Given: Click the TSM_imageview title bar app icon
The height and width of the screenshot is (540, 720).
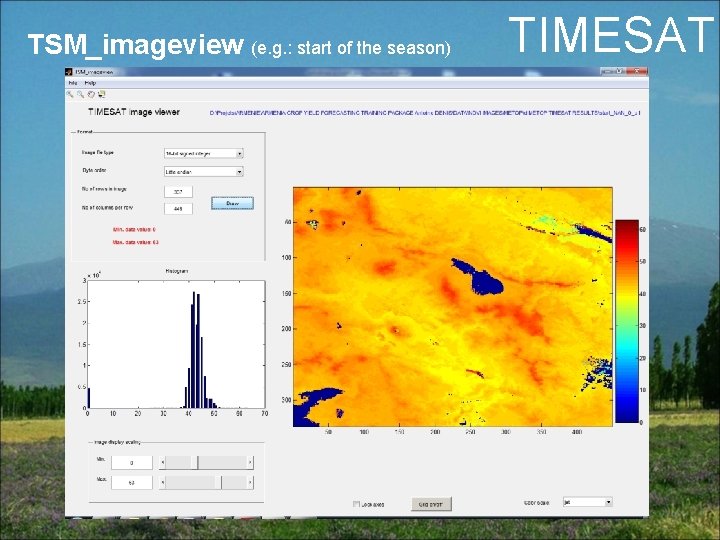Looking at the screenshot, I should pyautogui.click(x=69, y=72).
